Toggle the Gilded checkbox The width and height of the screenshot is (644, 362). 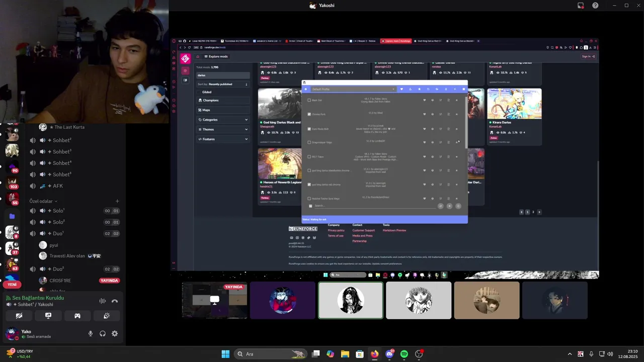(x=199, y=92)
